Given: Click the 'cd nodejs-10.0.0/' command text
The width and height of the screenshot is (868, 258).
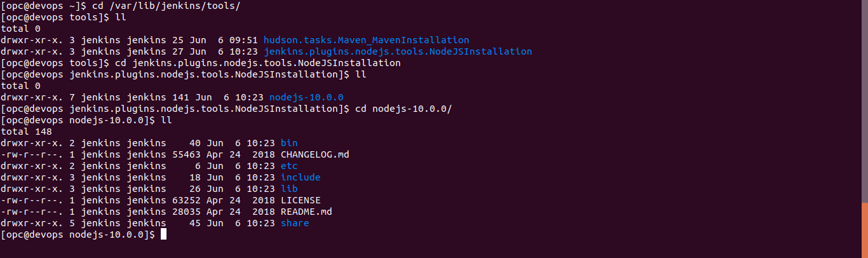Looking at the screenshot, I should (403, 109).
